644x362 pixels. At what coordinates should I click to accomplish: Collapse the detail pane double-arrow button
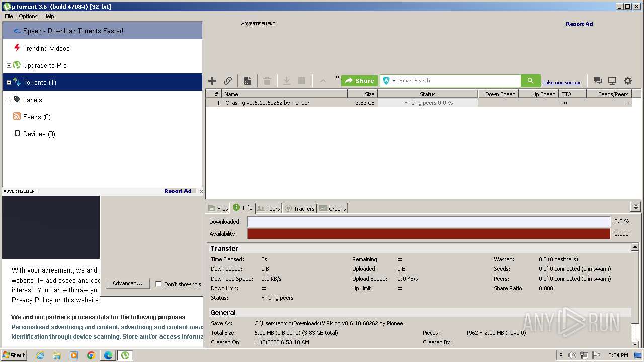click(x=636, y=207)
